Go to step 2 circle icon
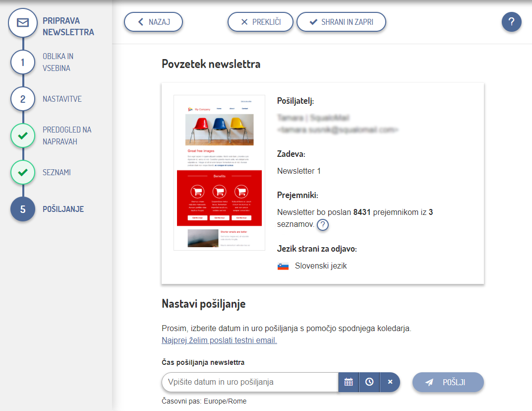Screen dimensions: 532x411 23,99
